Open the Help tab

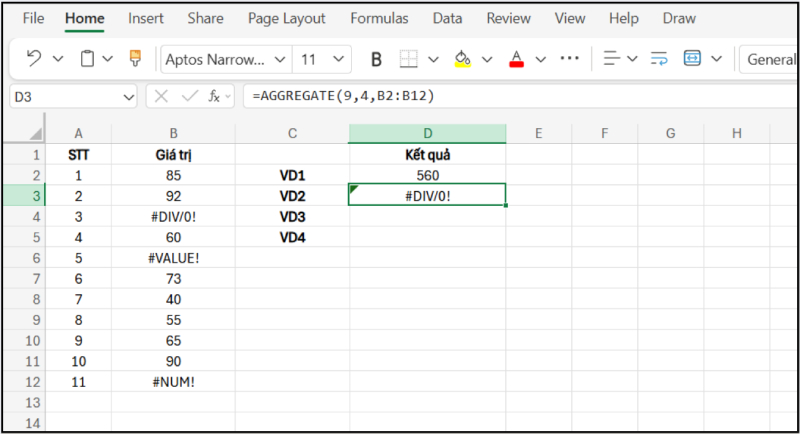click(x=623, y=18)
